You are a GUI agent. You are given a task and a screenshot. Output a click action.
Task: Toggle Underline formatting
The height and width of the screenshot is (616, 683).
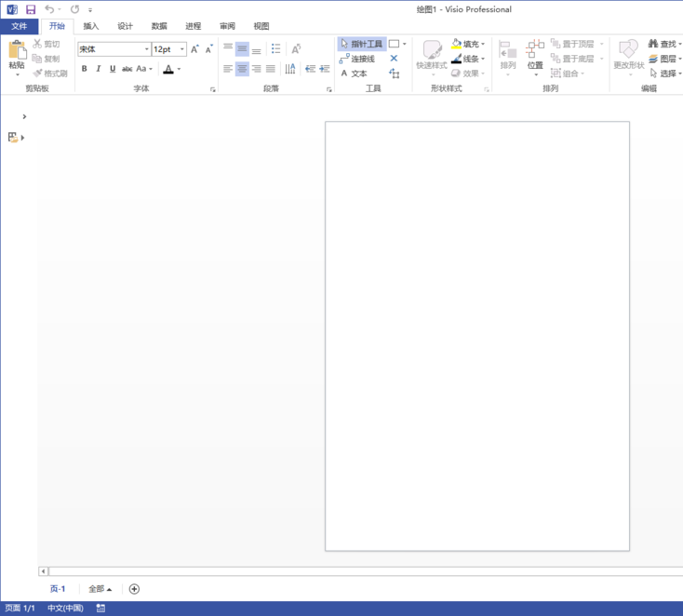pos(113,69)
